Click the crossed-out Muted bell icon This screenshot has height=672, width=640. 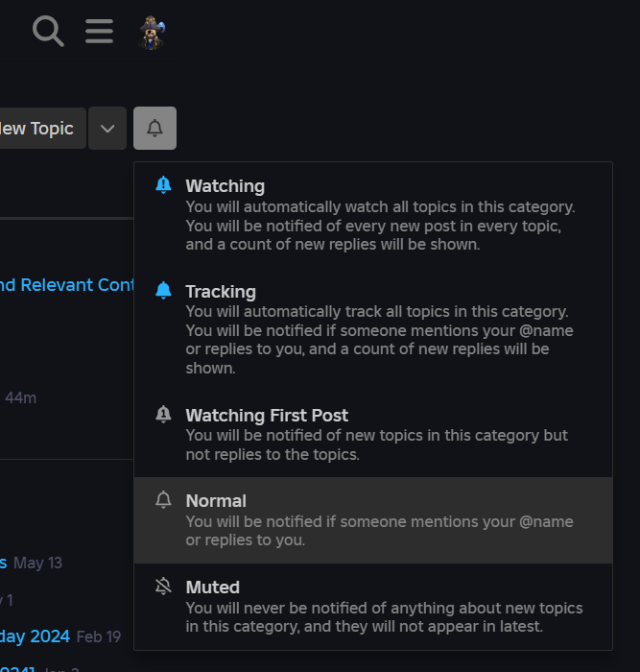tap(163, 587)
